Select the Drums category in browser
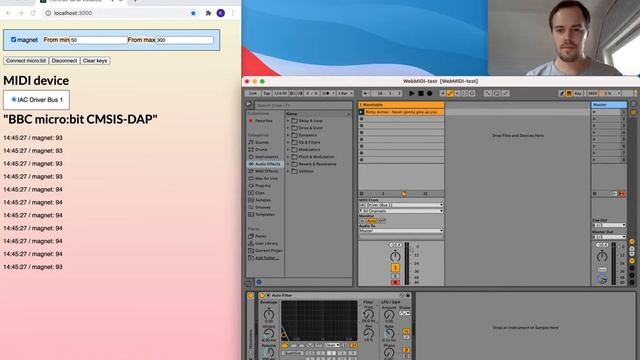Viewport: 640px width, 360px height. (x=261, y=150)
